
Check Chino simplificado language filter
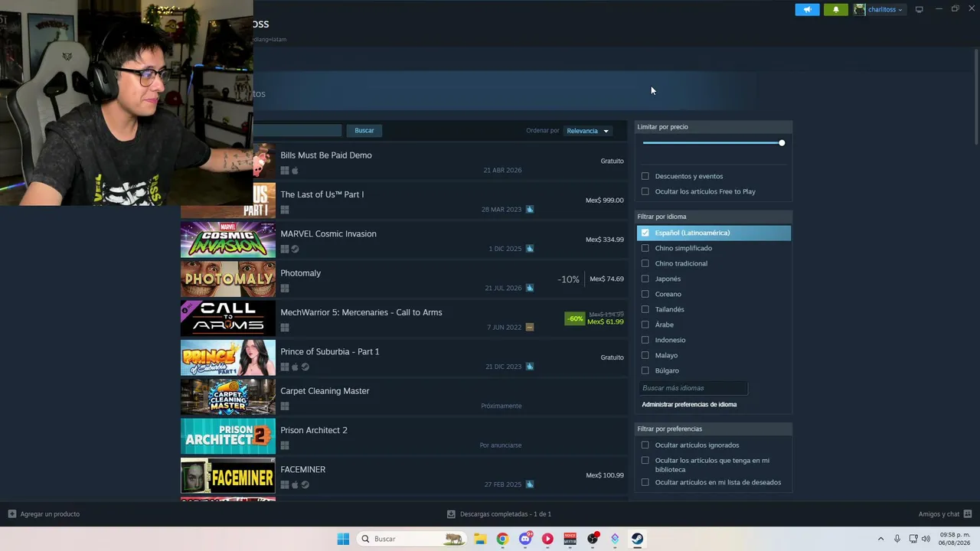point(645,248)
